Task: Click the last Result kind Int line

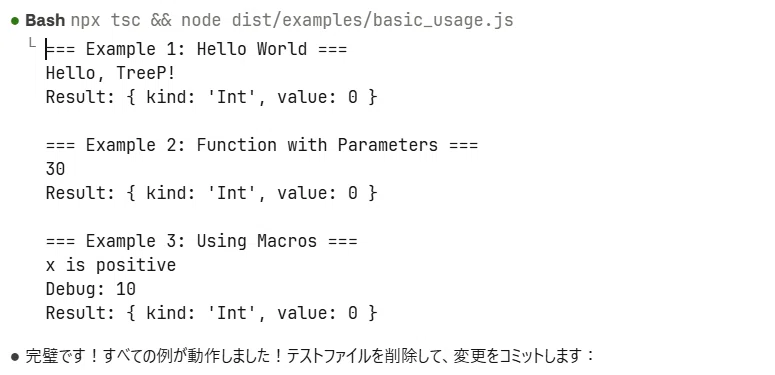Action: pos(212,313)
